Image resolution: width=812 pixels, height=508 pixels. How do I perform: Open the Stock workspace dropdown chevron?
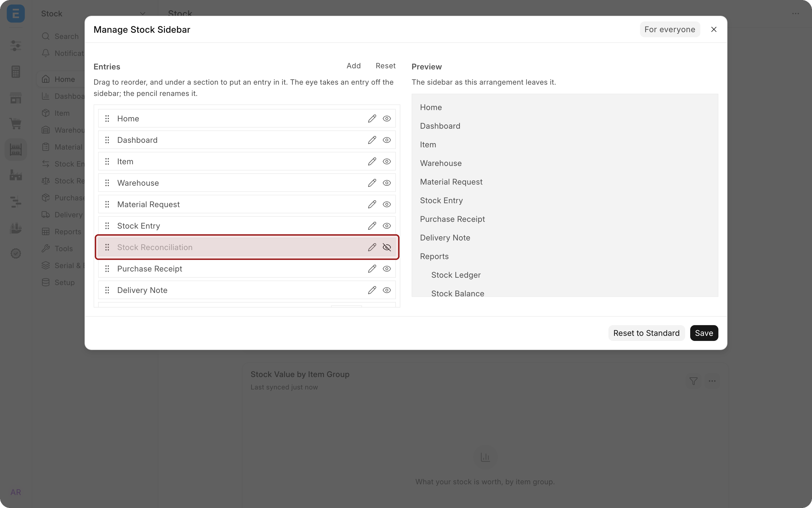point(143,14)
